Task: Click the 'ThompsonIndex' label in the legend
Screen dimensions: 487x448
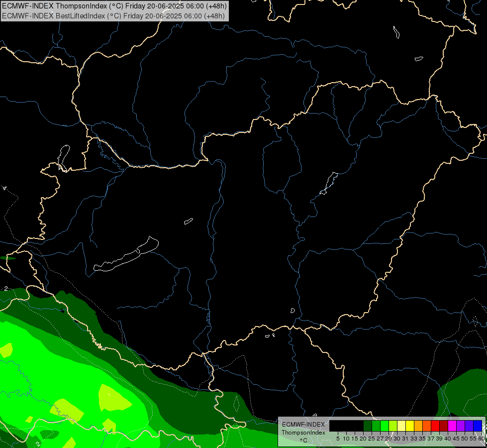Action: tap(303, 433)
